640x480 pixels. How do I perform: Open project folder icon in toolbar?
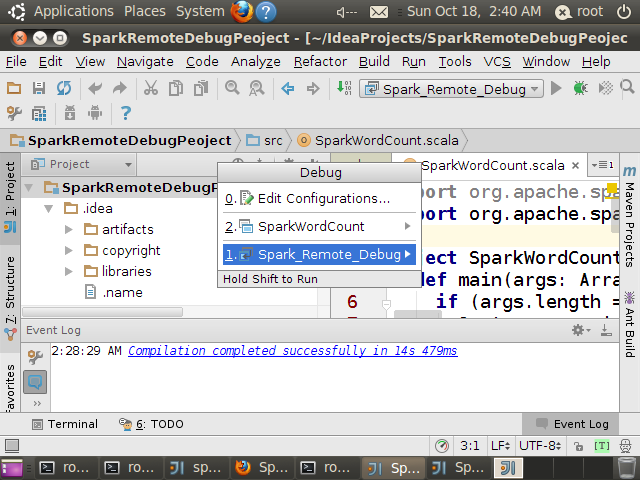tap(14, 88)
